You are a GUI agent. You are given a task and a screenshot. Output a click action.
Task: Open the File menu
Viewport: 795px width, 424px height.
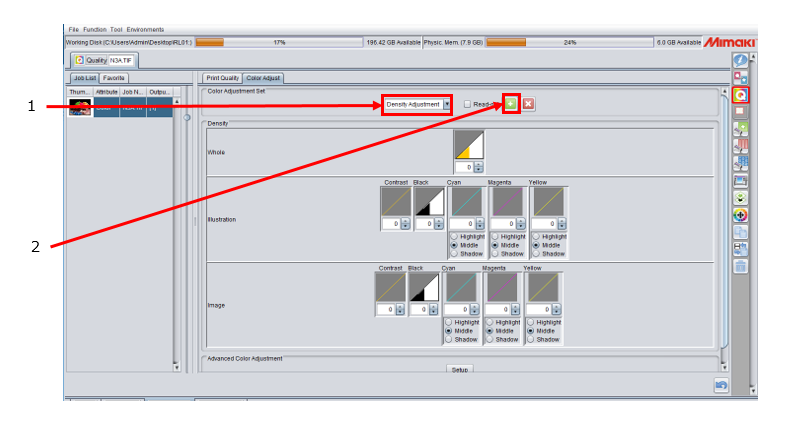74,29
